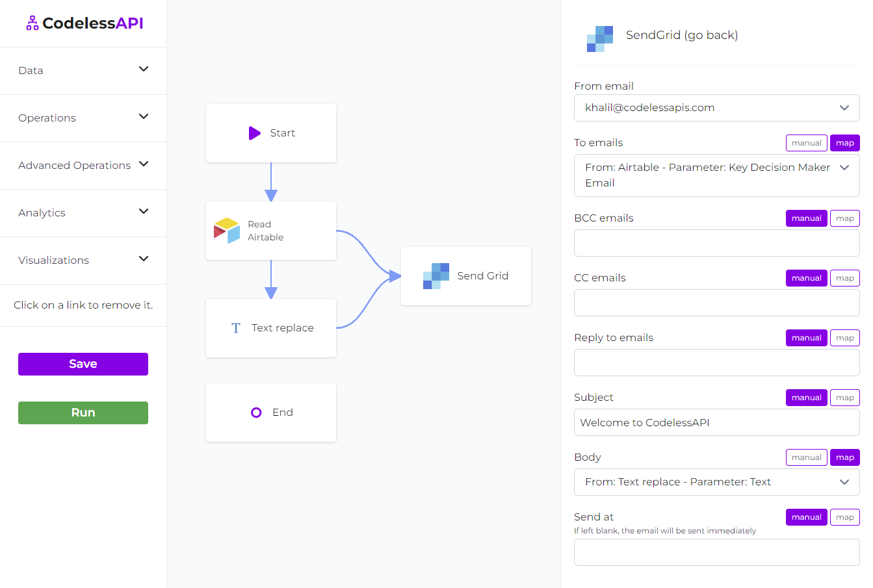The width and height of the screenshot is (873, 588).
Task: Click the Subject field with Welcome text
Action: coord(717,422)
